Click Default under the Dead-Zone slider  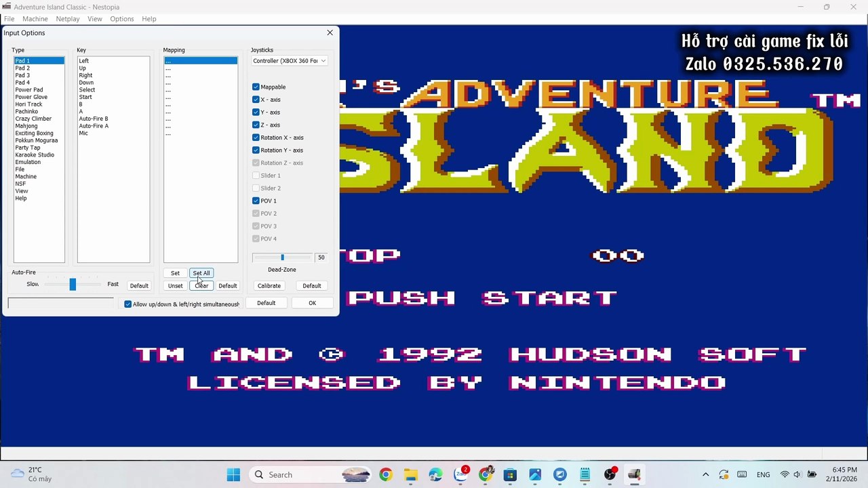coord(312,286)
